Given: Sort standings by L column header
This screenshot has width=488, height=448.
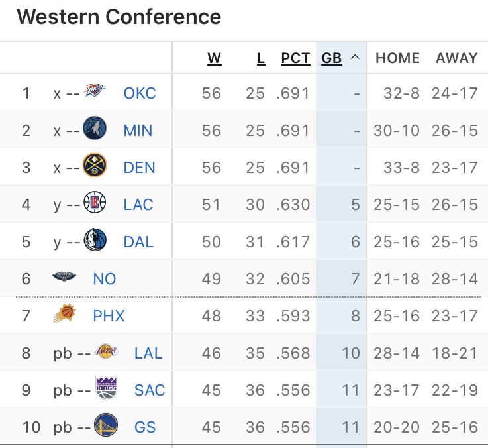Looking at the screenshot, I should (261, 58).
